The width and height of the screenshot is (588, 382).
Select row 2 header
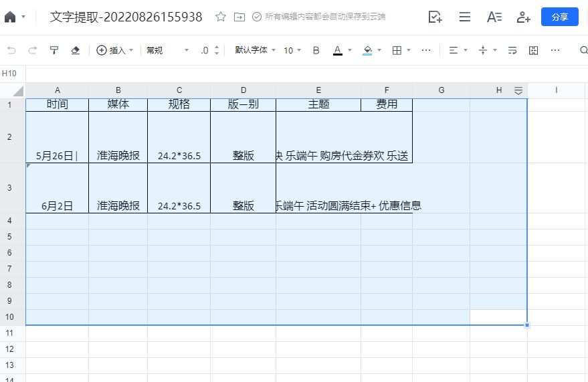point(9,137)
